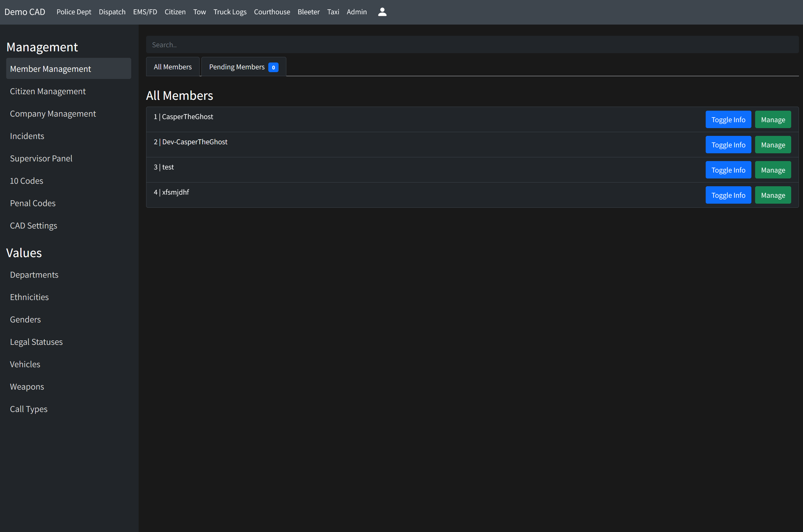This screenshot has width=803, height=532.
Task: Click the user profile icon in navbar
Action: point(382,12)
